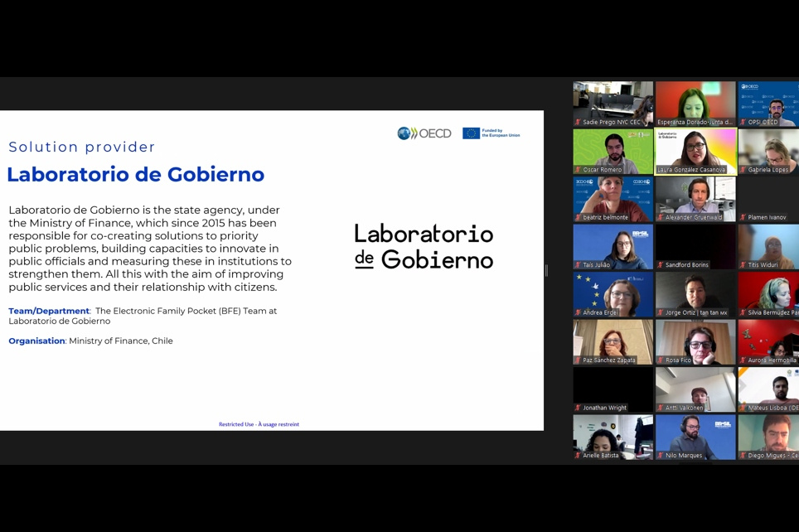Click the "Organisation" label on the slide
The height and width of the screenshot is (532, 799).
36,341
